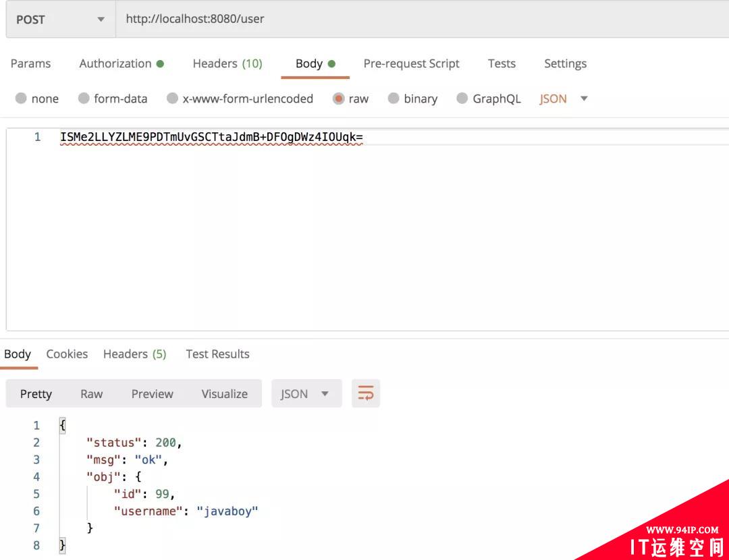Open the Settings tab

pos(566,63)
